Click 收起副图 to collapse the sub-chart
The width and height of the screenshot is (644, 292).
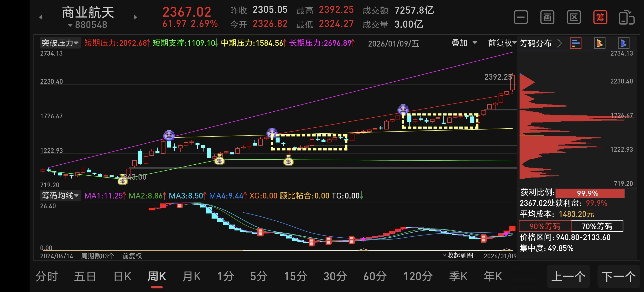(x=458, y=255)
